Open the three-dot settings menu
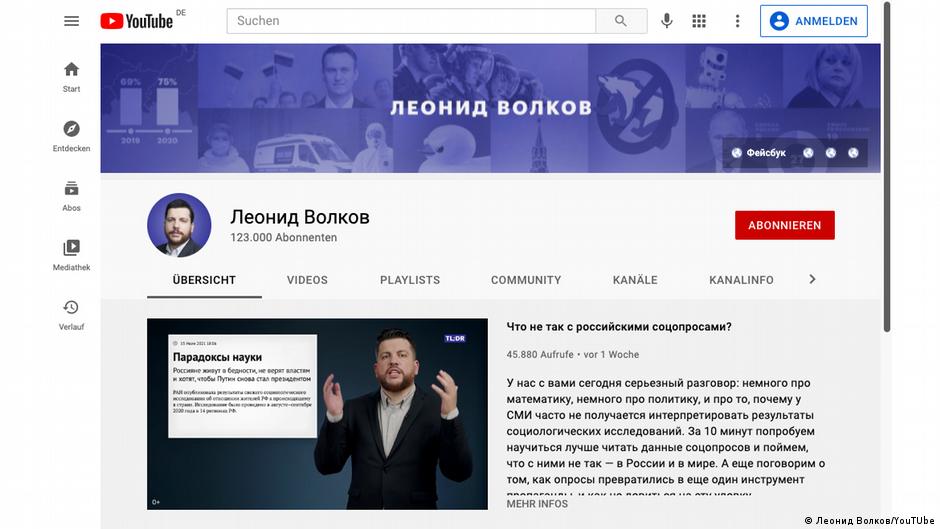940x529 pixels. 737,21
